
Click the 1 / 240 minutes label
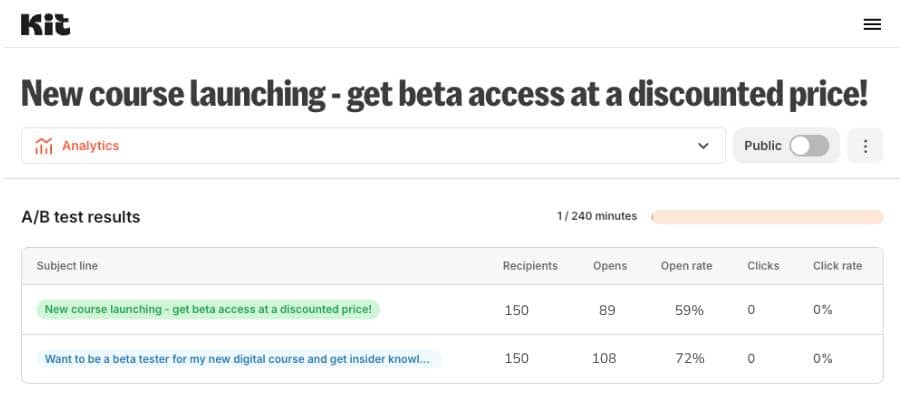click(596, 216)
